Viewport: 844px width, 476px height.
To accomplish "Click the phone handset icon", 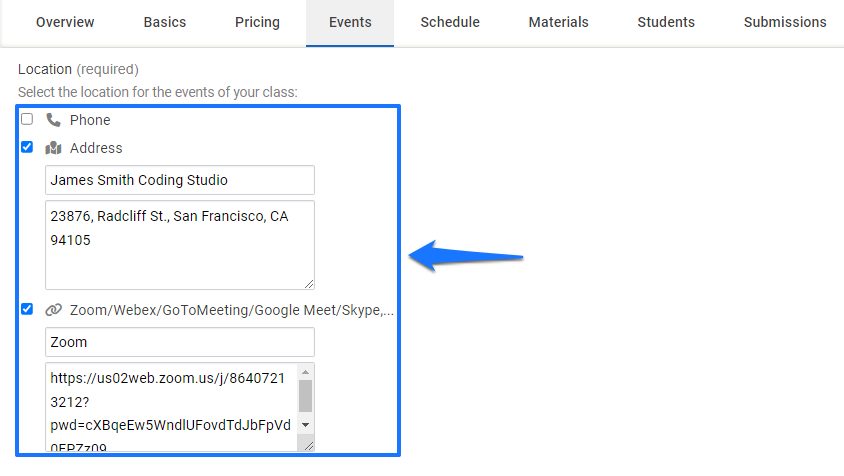I will [53, 120].
